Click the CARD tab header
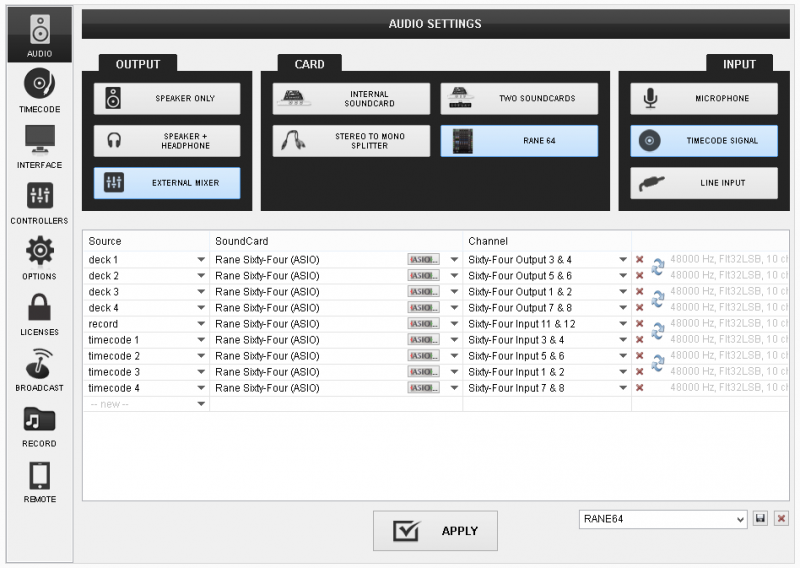 (309, 64)
